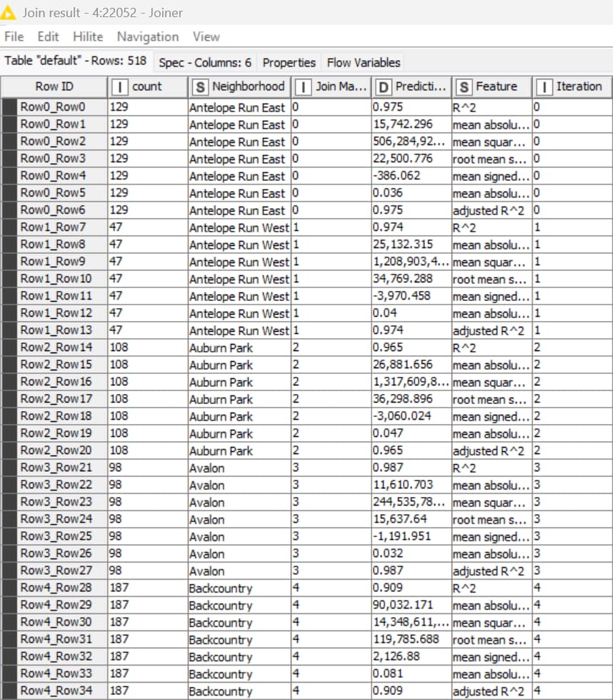Viewport: 613px width, 700px height.
Task: Click prediction value 11,610.703
Action: point(403,485)
